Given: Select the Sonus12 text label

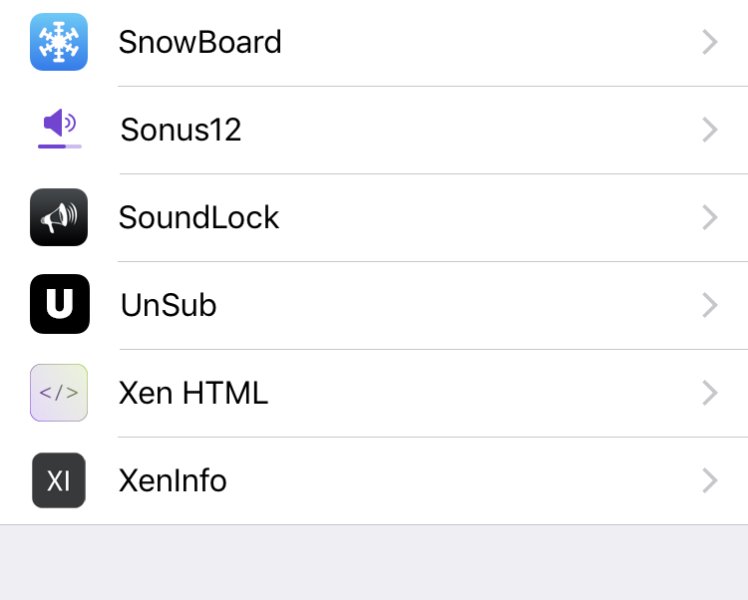Looking at the screenshot, I should click(x=181, y=130).
